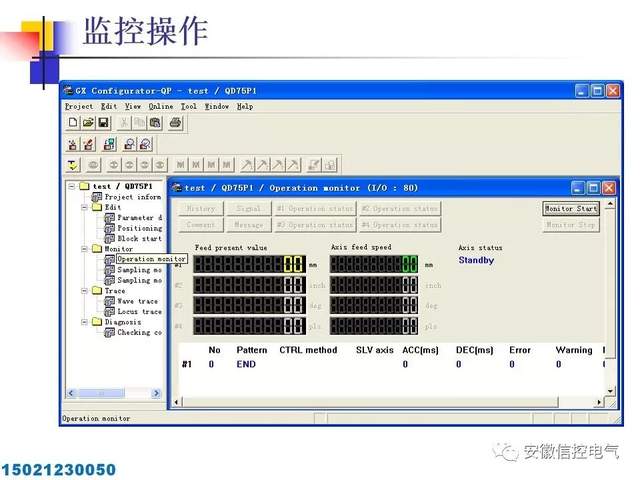This screenshot has width=640, height=480.
Task: Click the GX Configurator-QP title bar icon
Action: click(68, 91)
